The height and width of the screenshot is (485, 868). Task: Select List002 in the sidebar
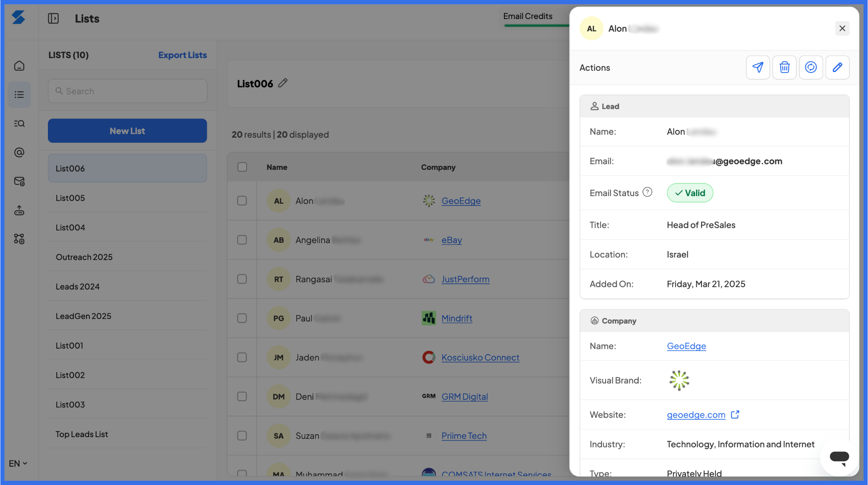click(127, 375)
